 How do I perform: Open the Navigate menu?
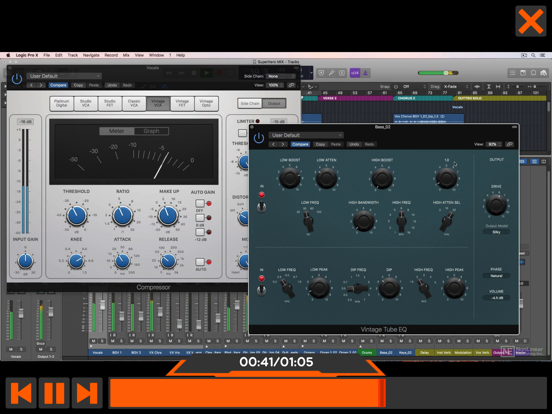91,55
